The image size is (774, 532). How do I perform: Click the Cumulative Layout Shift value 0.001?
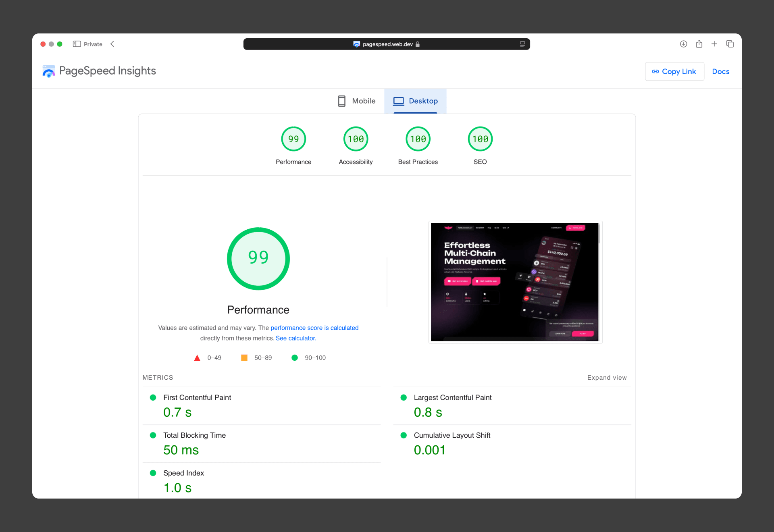pos(430,450)
